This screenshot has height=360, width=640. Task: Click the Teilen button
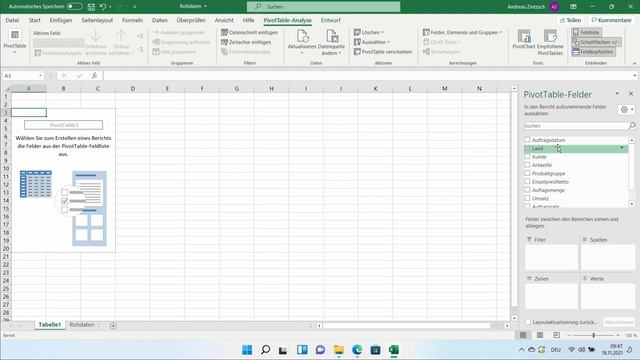coord(570,20)
